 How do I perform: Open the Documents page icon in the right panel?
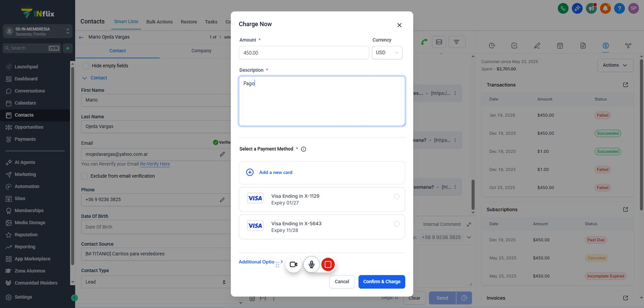pyautogui.click(x=583, y=45)
